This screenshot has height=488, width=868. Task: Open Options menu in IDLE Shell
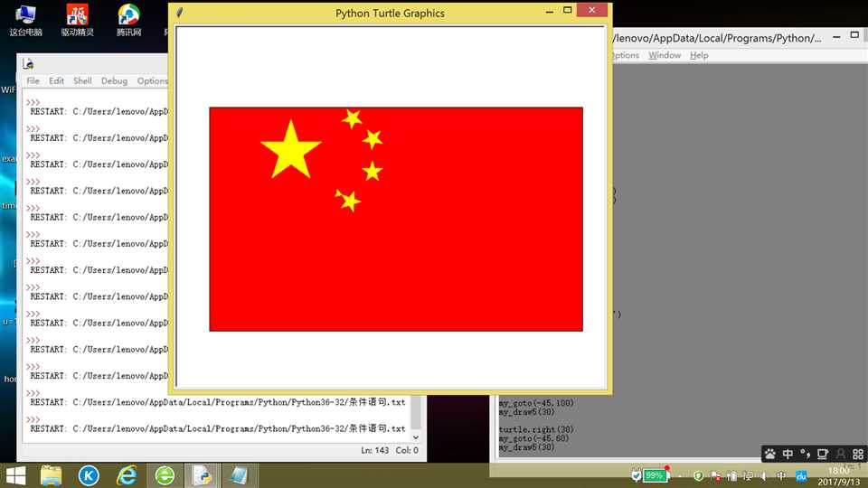152,80
